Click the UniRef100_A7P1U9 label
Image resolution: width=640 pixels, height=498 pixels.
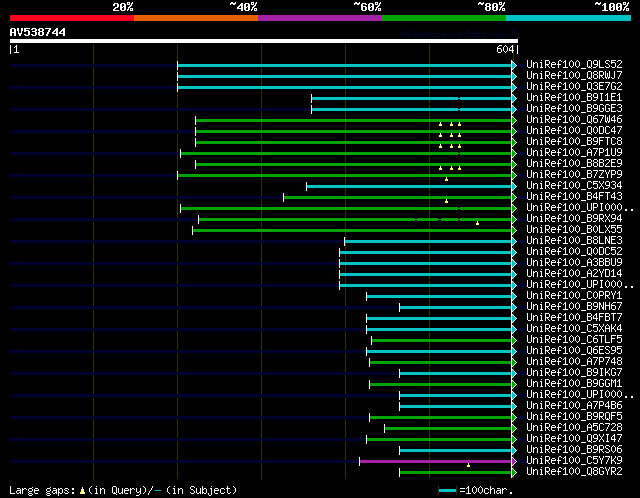(x=574, y=153)
